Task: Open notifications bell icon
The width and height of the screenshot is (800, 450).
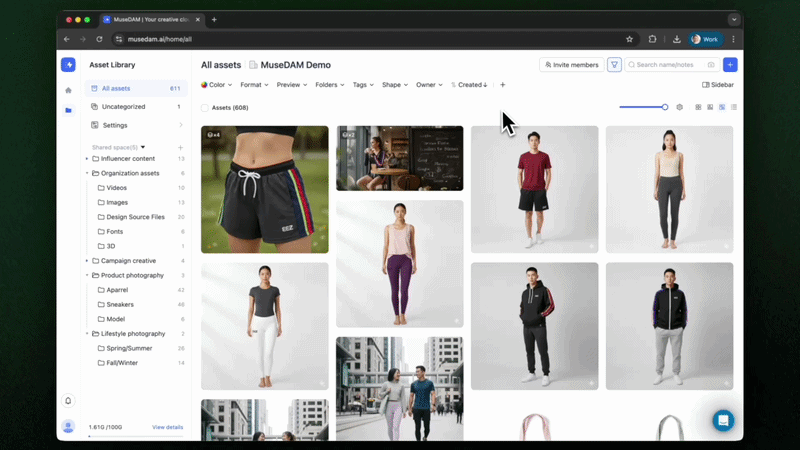Action: [68, 400]
